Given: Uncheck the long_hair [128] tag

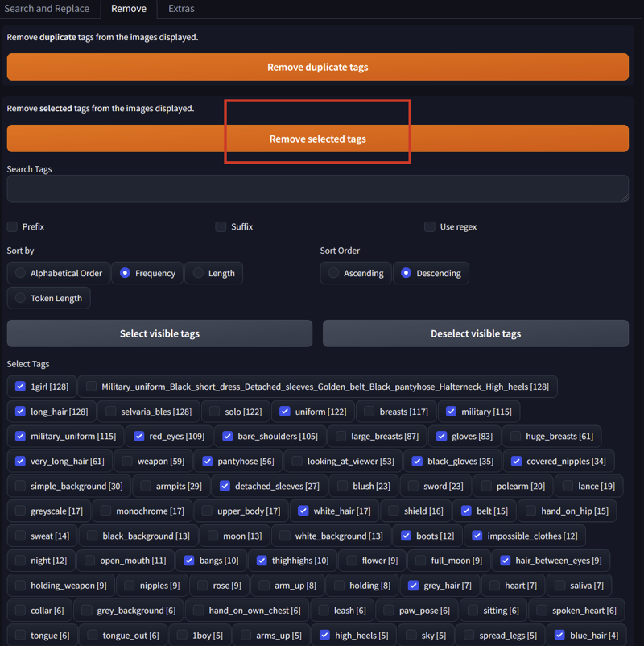Looking at the screenshot, I should (x=20, y=411).
